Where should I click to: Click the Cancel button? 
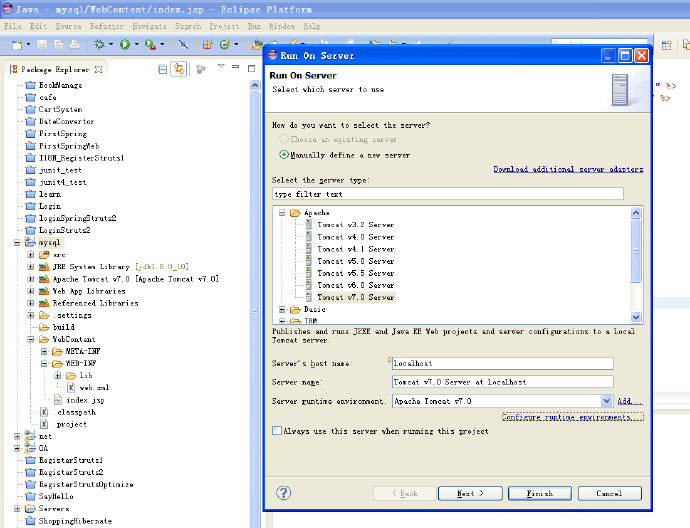pyautogui.click(x=609, y=493)
